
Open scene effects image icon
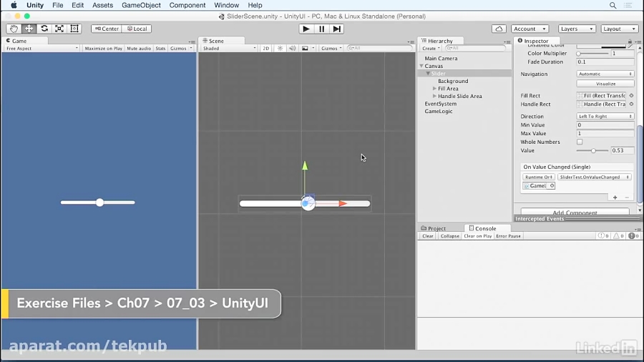(305, 48)
